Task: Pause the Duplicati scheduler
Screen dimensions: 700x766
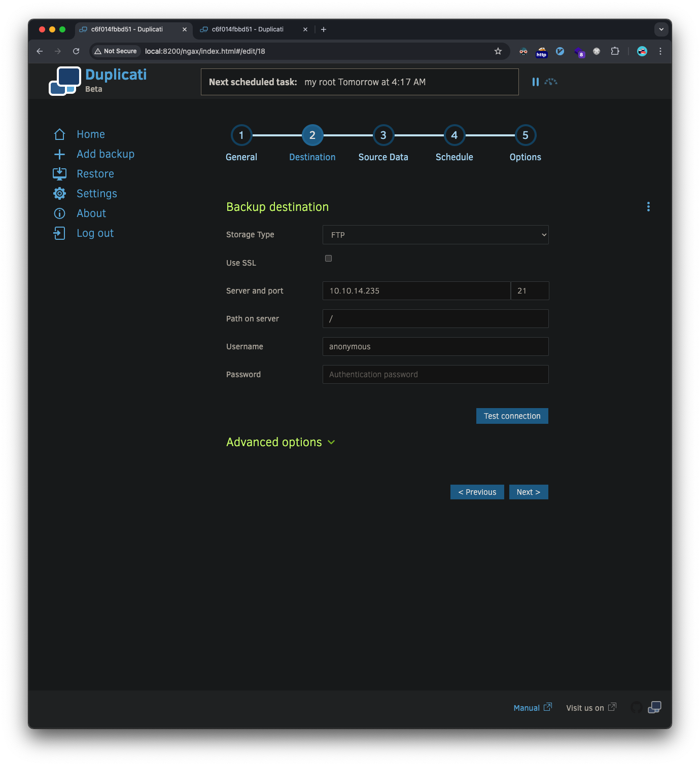Action: [x=535, y=82]
